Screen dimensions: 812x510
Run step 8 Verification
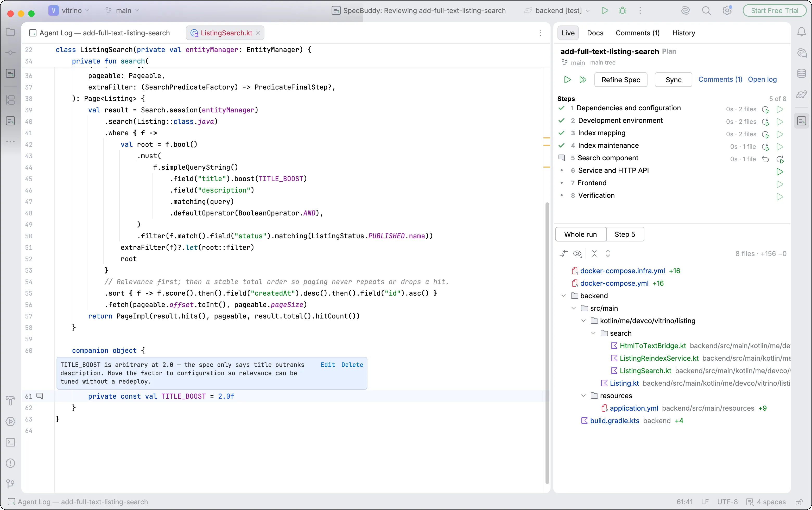780,196
